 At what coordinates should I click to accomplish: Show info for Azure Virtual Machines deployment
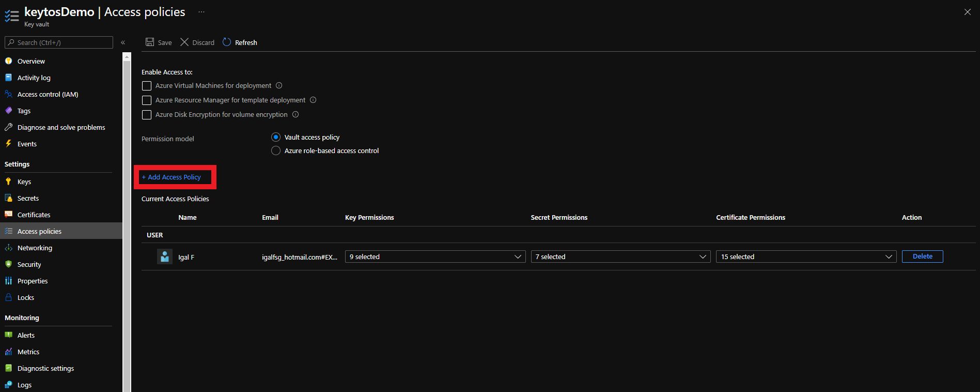(x=279, y=85)
